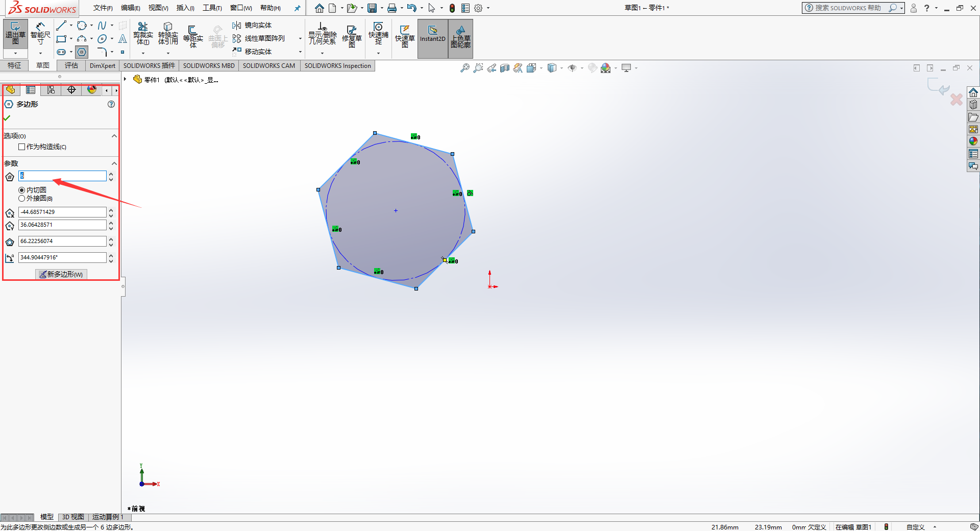Switch to the 3D 视图 bottom tab
The width and height of the screenshot is (980, 531).
click(x=73, y=517)
